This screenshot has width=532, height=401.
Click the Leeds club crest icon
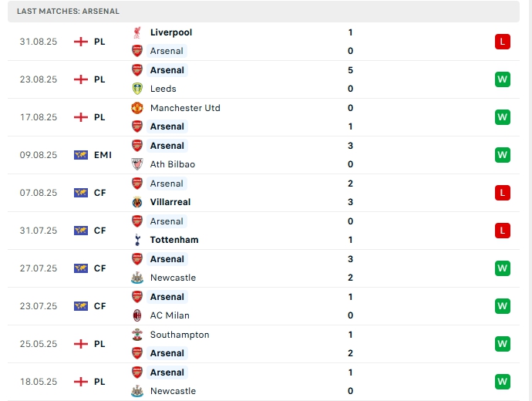137,89
